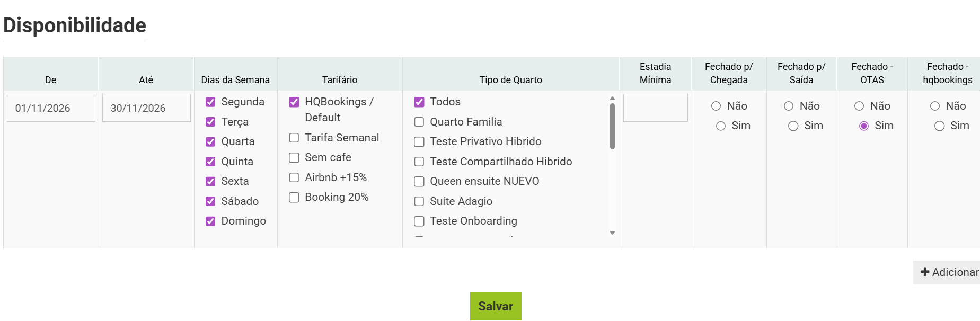Click the room list scroll-up arrow
Image resolution: width=980 pixels, height=321 pixels.
tap(612, 99)
